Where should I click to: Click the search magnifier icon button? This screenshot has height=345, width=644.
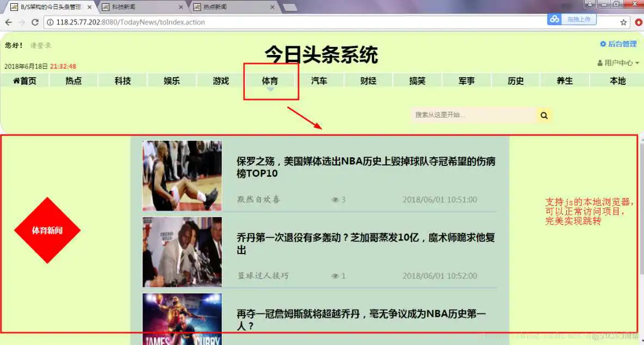point(544,115)
